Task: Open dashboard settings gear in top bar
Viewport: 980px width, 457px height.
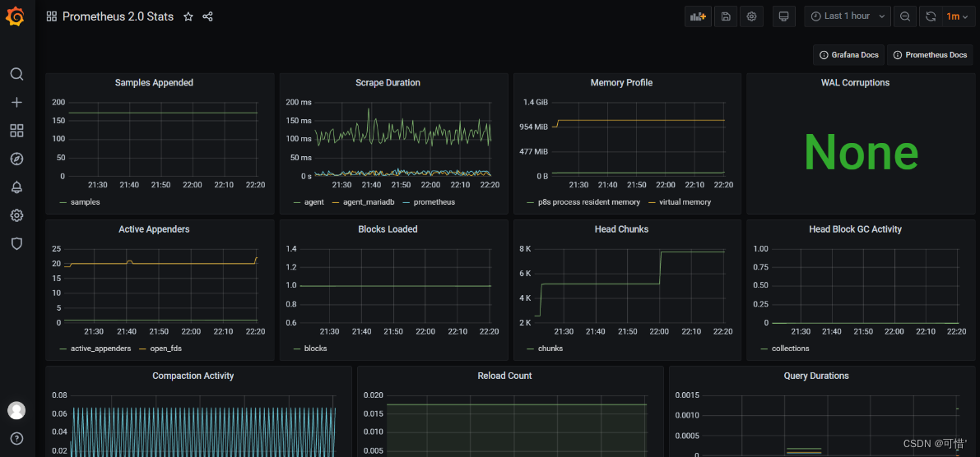Action: (752, 16)
